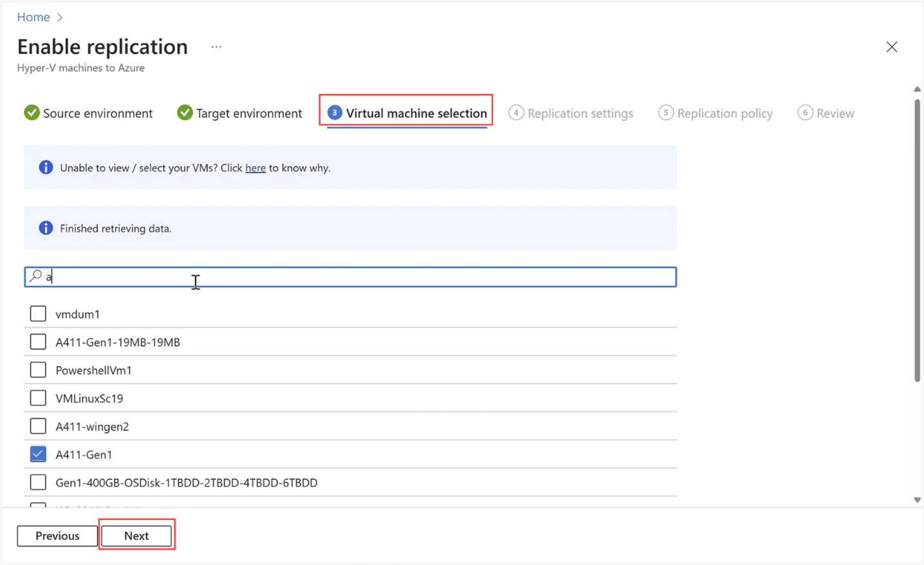This screenshot has width=924, height=565.
Task: Click the Previous button
Action: [x=57, y=535]
